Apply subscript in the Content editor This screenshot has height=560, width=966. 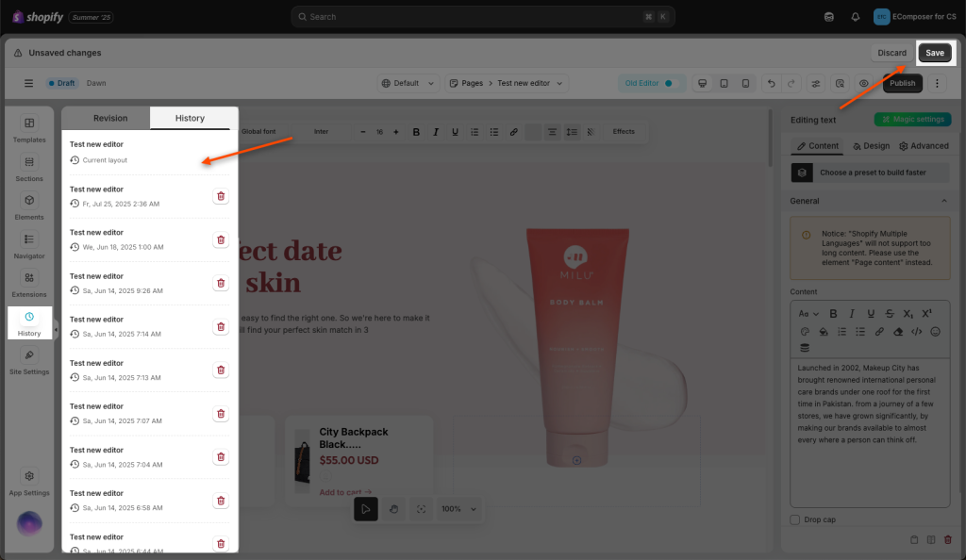(x=908, y=314)
